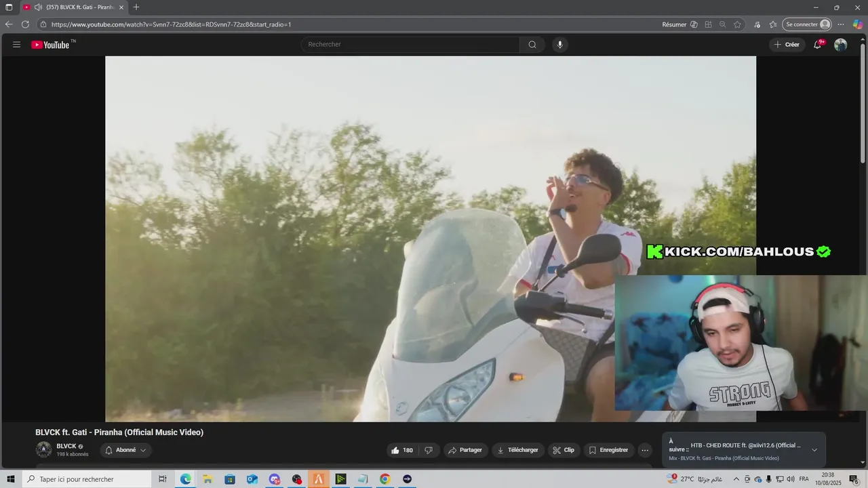Click the Clip button
Viewport: 868px width, 488px height.
[x=564, y=450]
